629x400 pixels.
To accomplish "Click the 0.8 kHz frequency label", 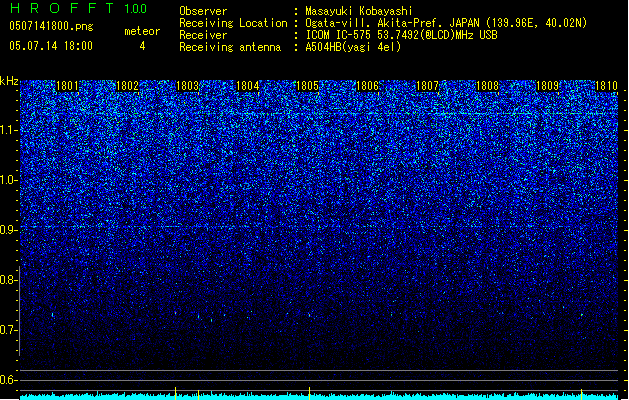I will (9, 280).
